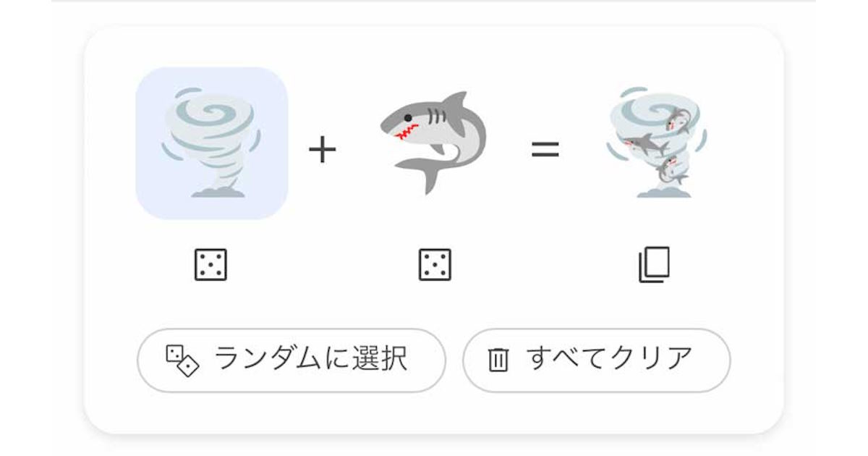Click the trash can icon inside すべてクリア

(498, 360)
